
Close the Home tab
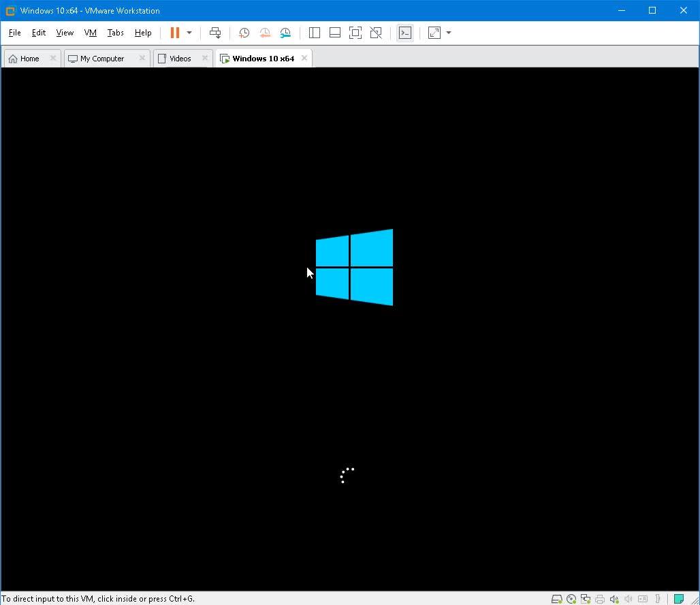52,58
